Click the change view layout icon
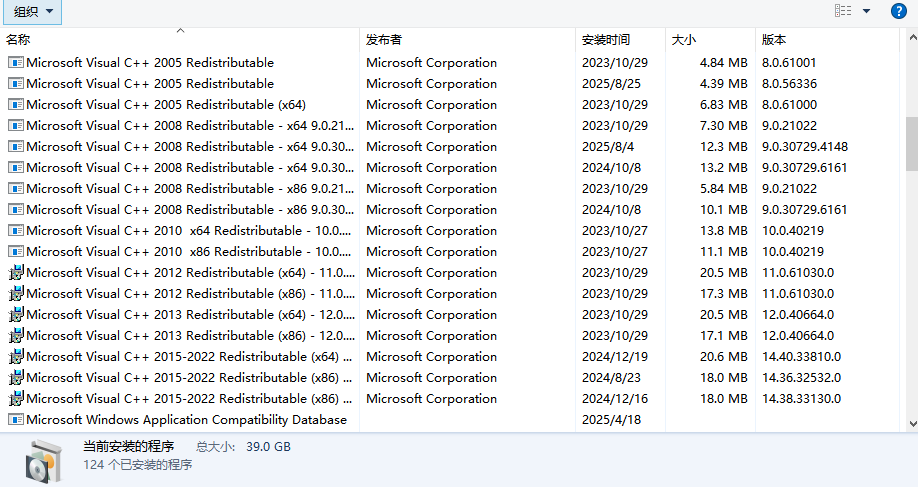The height and width of the screenshot is (487, 918). click(843, 11)
